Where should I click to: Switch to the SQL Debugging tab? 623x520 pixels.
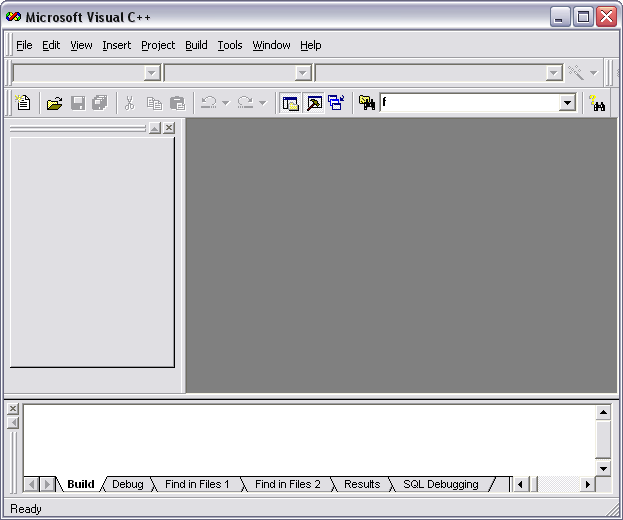pos(441,484)
